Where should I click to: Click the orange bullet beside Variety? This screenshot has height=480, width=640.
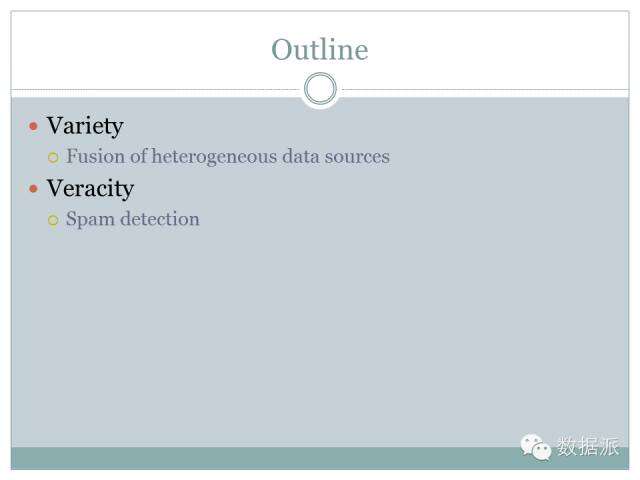tap(34, 127)
